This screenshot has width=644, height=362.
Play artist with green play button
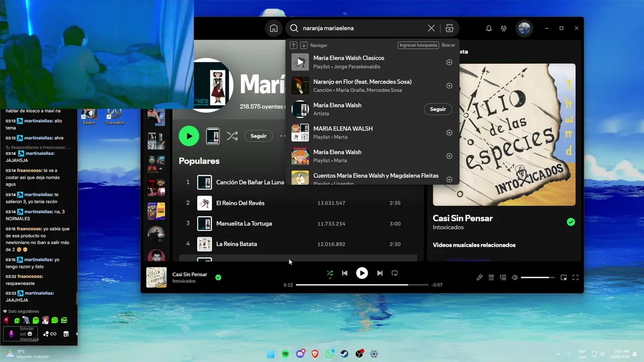[189, 136]
